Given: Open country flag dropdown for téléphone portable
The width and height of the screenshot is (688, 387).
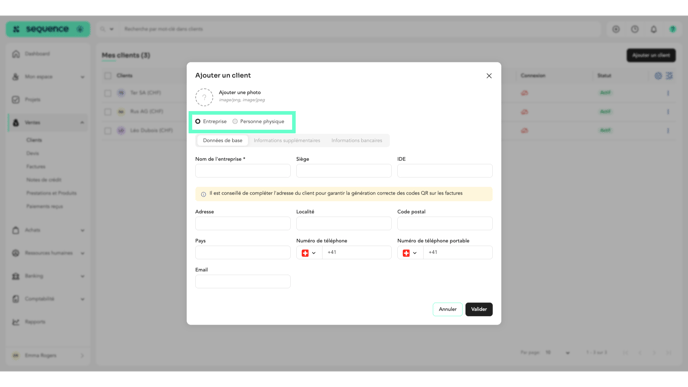Looking at the screenshot, I should point(410,253).
